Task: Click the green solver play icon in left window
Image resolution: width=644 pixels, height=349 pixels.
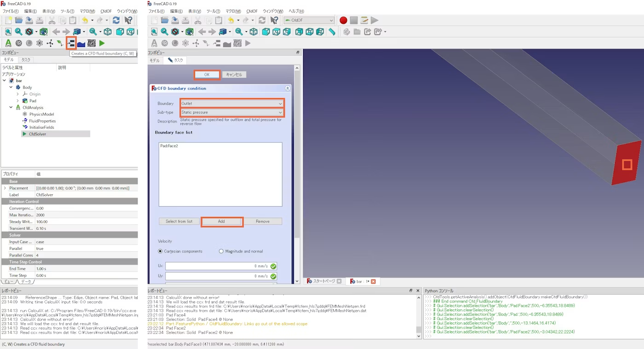Action: [x=102, y=43]
